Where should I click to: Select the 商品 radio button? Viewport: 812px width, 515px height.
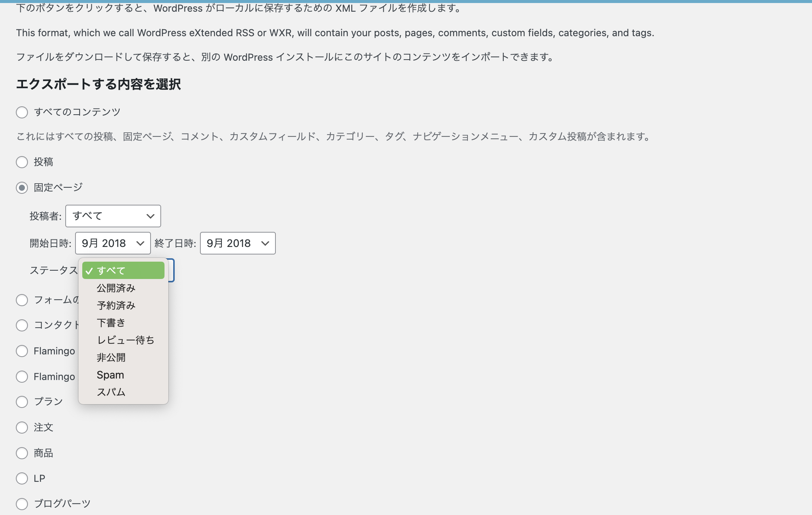pyautogui.click(x=22, y=453)
